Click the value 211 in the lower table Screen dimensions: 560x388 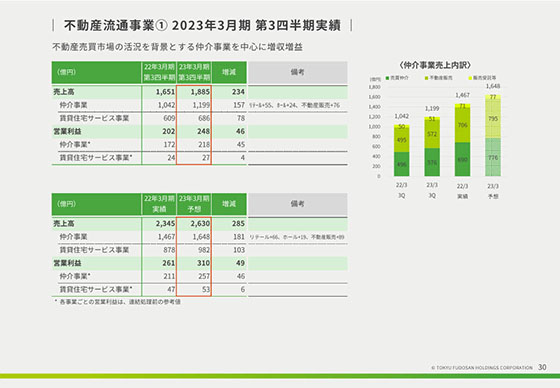tap(169, 277)
